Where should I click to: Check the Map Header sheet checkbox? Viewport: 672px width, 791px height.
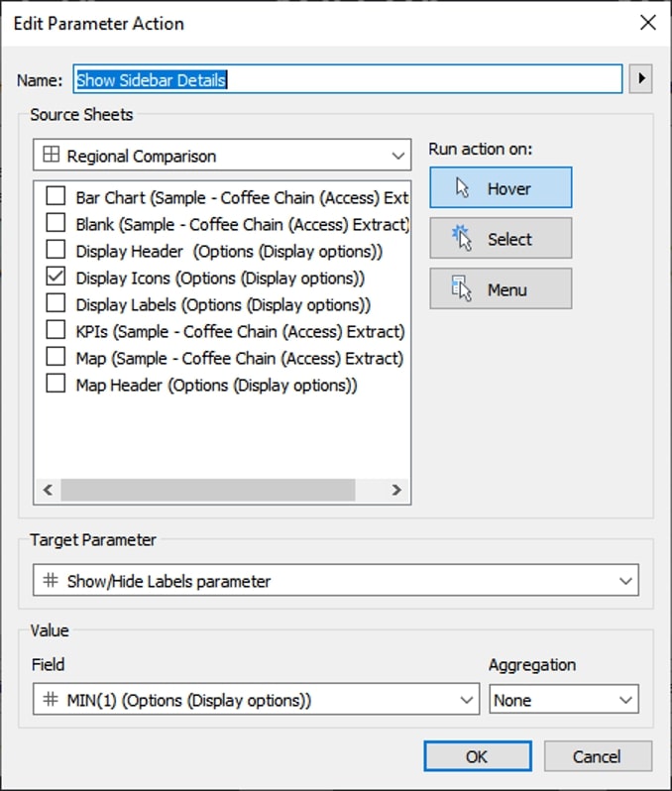click(x=56, y=383)
